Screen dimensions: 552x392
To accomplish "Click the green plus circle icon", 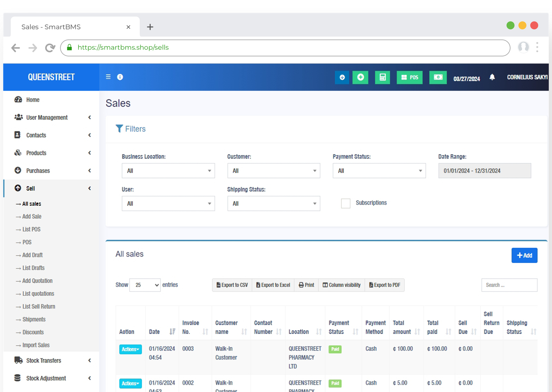I will pos(360,77).
